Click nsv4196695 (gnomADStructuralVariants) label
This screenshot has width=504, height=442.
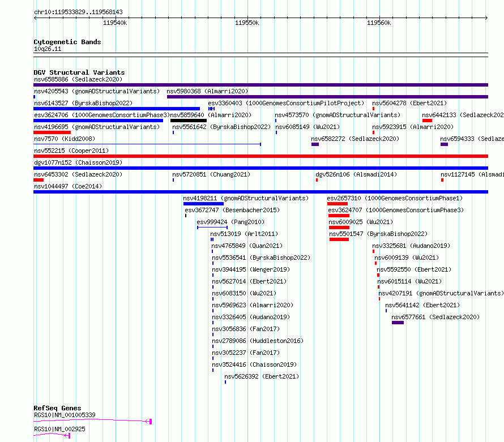97,127
